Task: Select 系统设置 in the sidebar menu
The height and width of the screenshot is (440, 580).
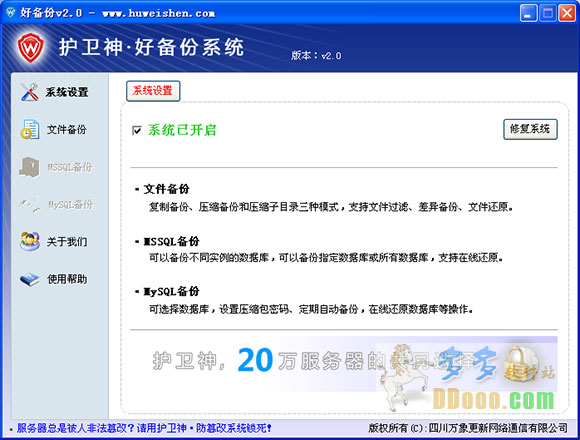Action: 67,92
